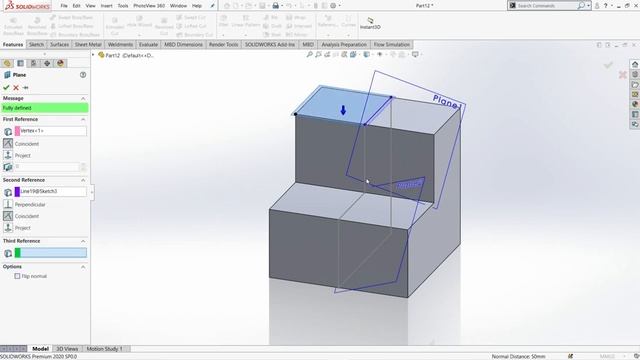Click the graphics area cancel red X
This screenshot has height=360, width=640.
point(622,75)
